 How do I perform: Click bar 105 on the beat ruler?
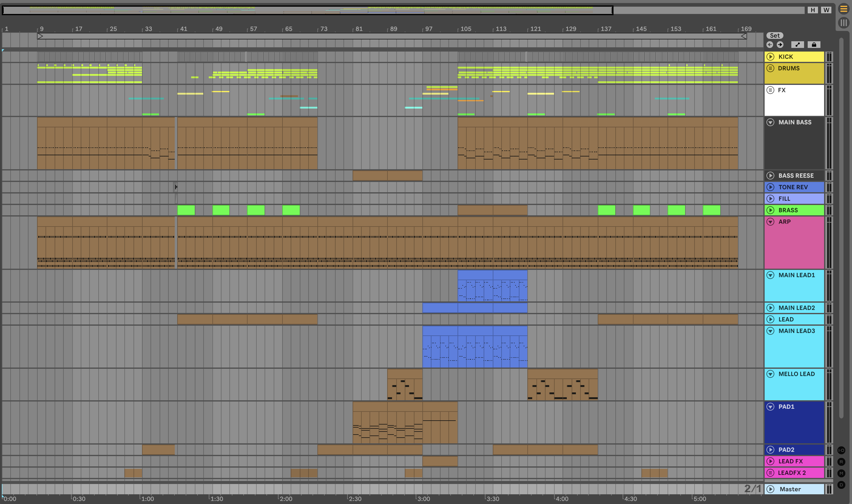466,29
